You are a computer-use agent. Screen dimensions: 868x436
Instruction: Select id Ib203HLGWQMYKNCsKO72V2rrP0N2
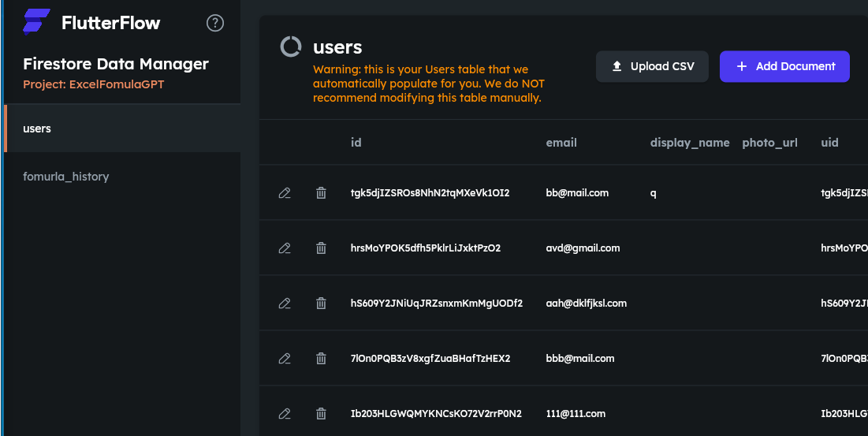tap(436, 413)
